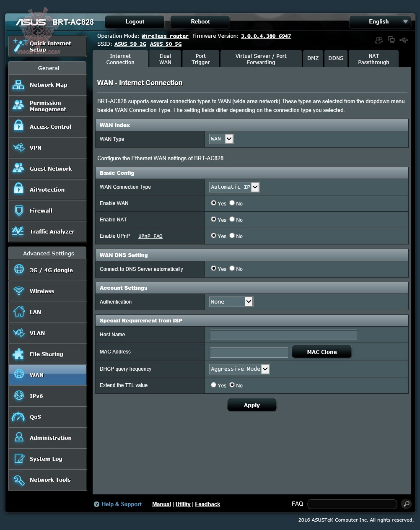Click the Logout button
Screen dimensions: 420x530
(x=135, y=22)
